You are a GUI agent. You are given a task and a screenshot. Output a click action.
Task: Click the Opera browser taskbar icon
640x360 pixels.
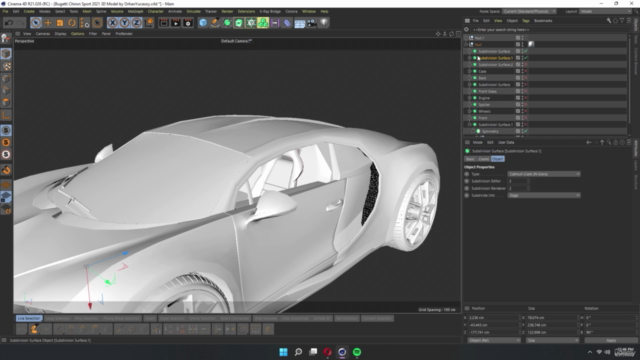click(327, 352)
